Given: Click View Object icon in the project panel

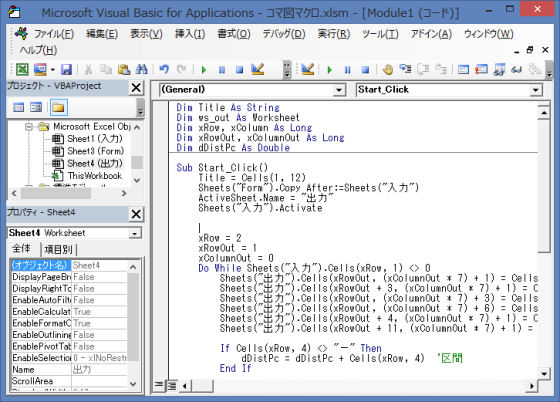Looking at the screenshot, I should 36,107.
